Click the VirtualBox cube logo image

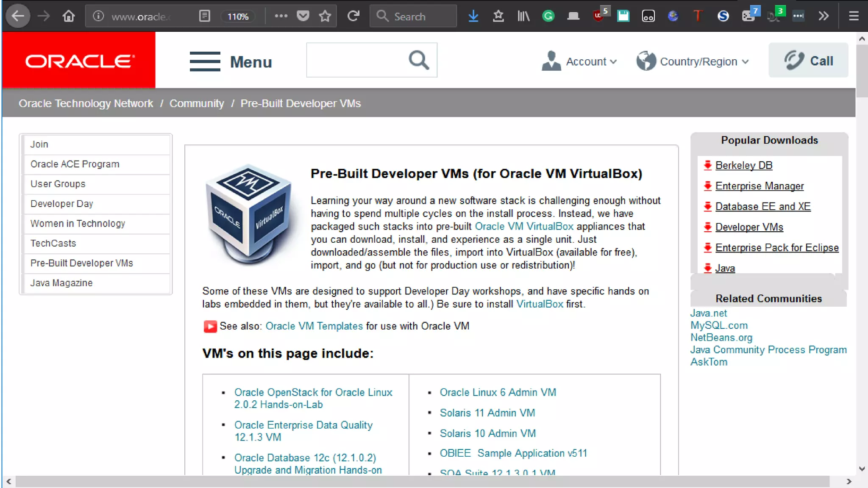[x=250, y=214]
